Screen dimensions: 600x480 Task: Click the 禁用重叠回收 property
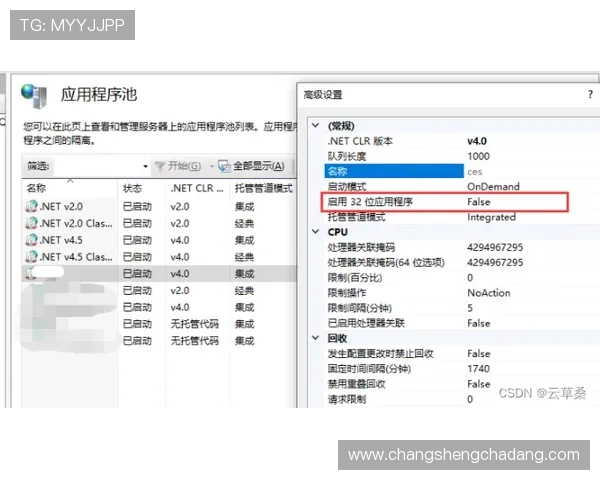coord(356,384)
